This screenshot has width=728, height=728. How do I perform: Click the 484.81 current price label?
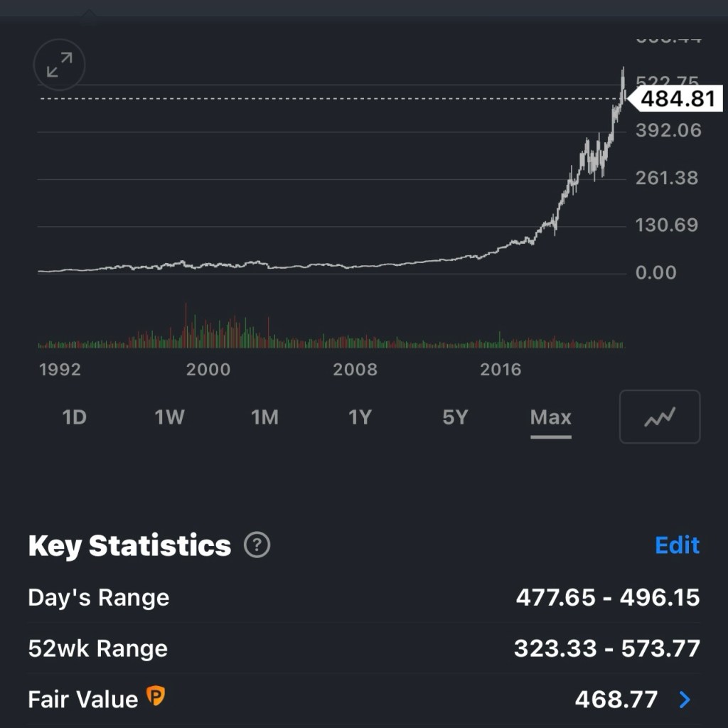tap(677, 99)
